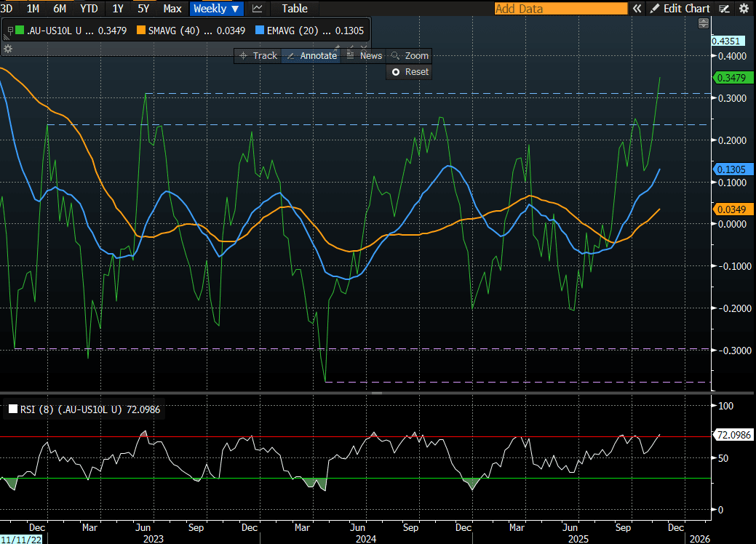Click the pin icon on the legend
This screenshot has width=756, height=544.
(x=9, y=30)
